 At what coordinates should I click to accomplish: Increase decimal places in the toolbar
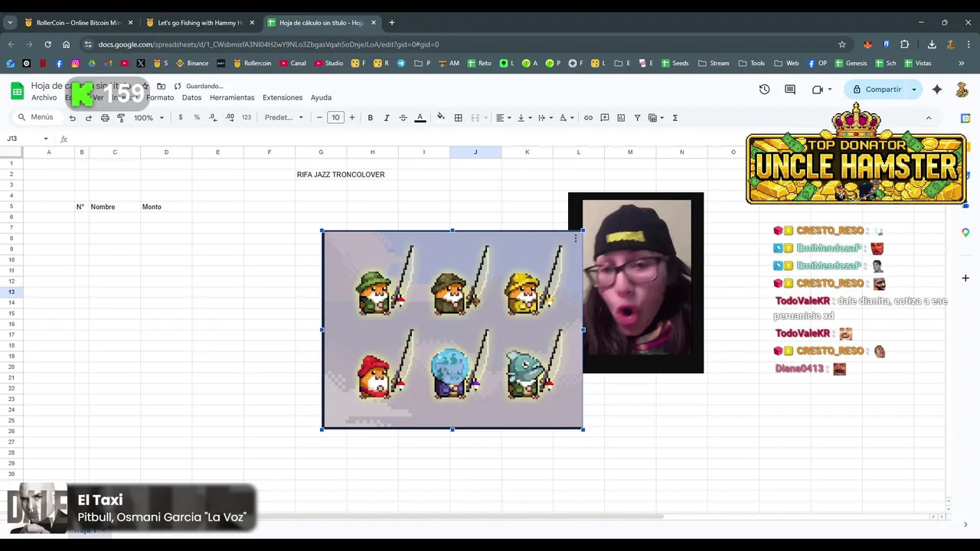[230, 117]
